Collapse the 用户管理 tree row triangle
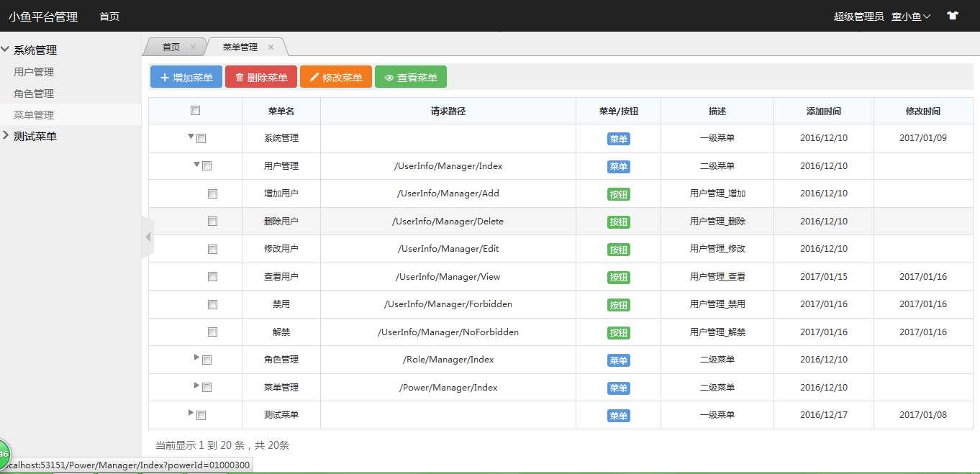The width and height of the screenshot is (980, 474). (x=196, y=164)
